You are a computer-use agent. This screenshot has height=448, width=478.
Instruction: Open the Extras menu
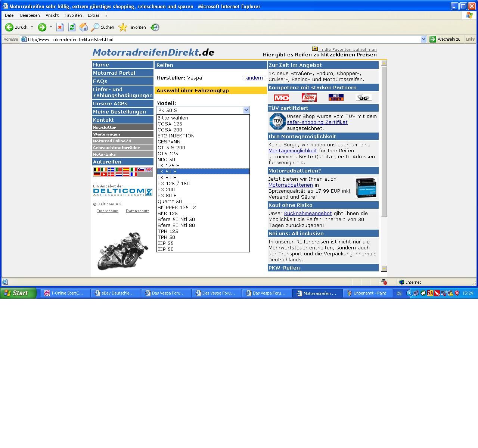(x=93, y=15)
